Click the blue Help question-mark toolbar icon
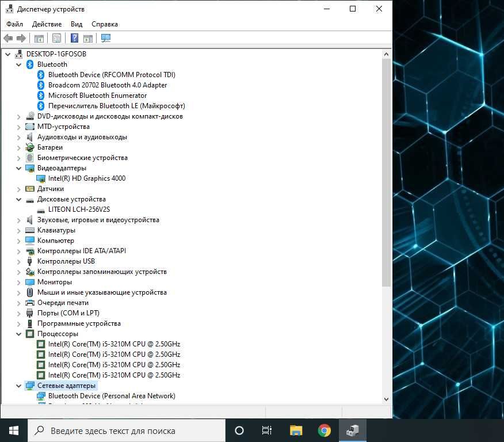This screenshot has height=442, width=504. pyautogui.click(x=75, y=38)
